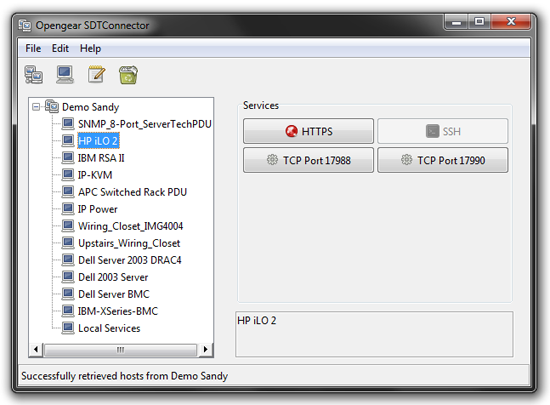This screenshot has height=405, width=550.
Task: Click the New Host computer toolbar icon
Action: coord(65,74)
